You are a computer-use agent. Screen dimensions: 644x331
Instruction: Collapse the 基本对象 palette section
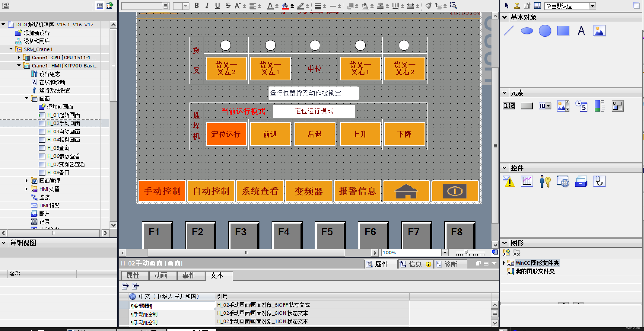(504, 17)
